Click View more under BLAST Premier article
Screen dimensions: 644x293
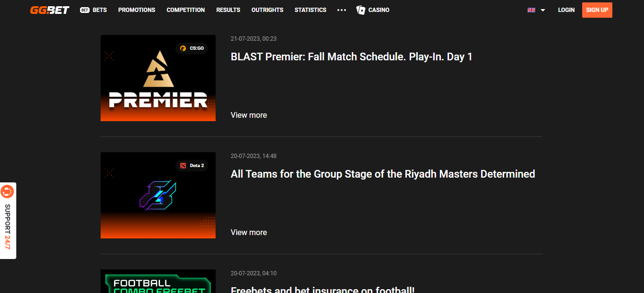click(x=249, y=115)
